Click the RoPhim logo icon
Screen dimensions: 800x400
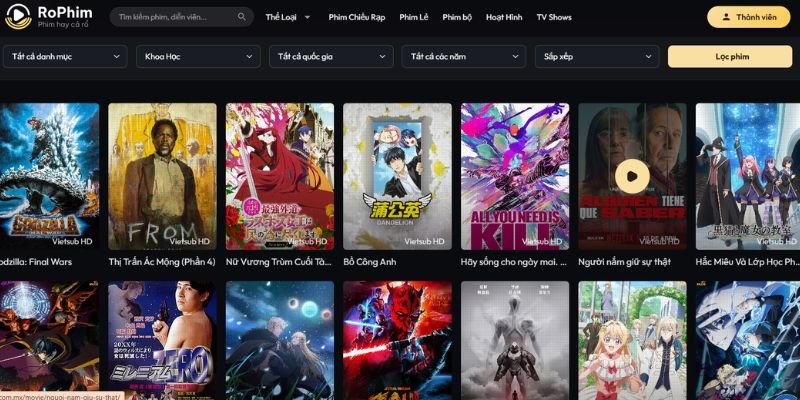click(x=18, y=16)
